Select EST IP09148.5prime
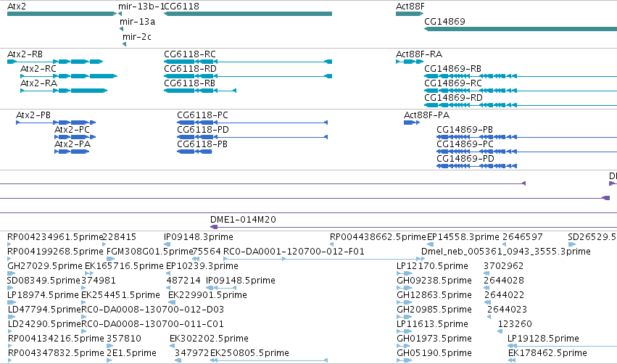Image resolution: width=617 pixels, height=364 pixels. point(241,281)
